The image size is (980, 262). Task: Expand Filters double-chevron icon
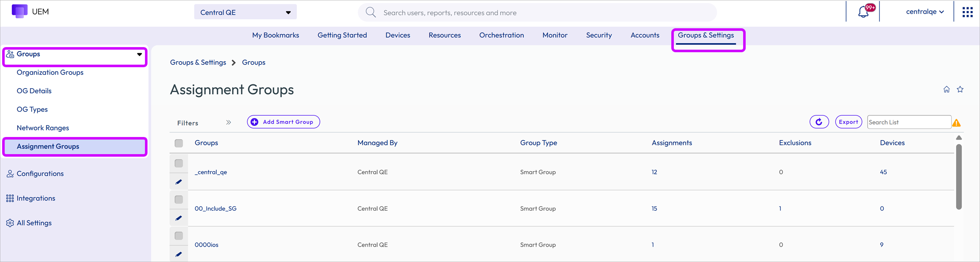click(x=229, y=122)
